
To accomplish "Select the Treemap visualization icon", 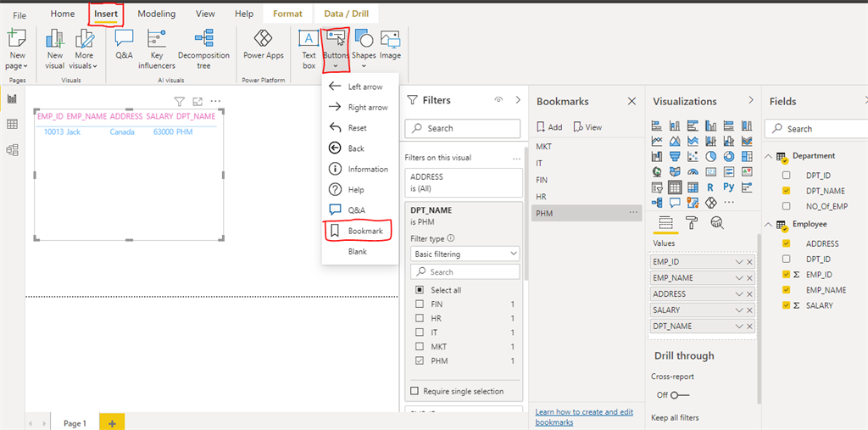I will [747, 157].
